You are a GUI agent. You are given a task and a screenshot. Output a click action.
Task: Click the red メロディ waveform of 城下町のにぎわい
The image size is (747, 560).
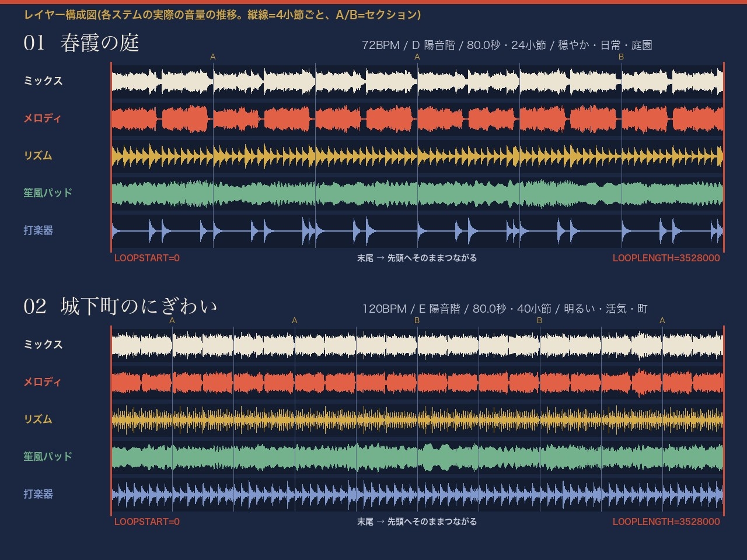click(417, 382)
